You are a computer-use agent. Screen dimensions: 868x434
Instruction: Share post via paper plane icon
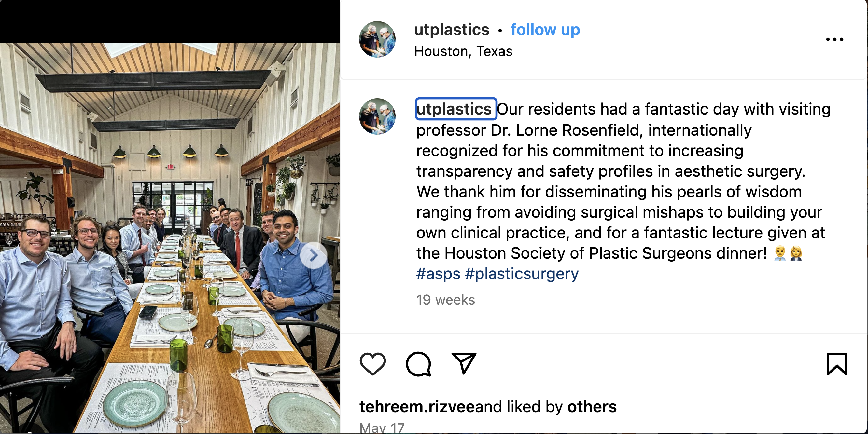464,363
